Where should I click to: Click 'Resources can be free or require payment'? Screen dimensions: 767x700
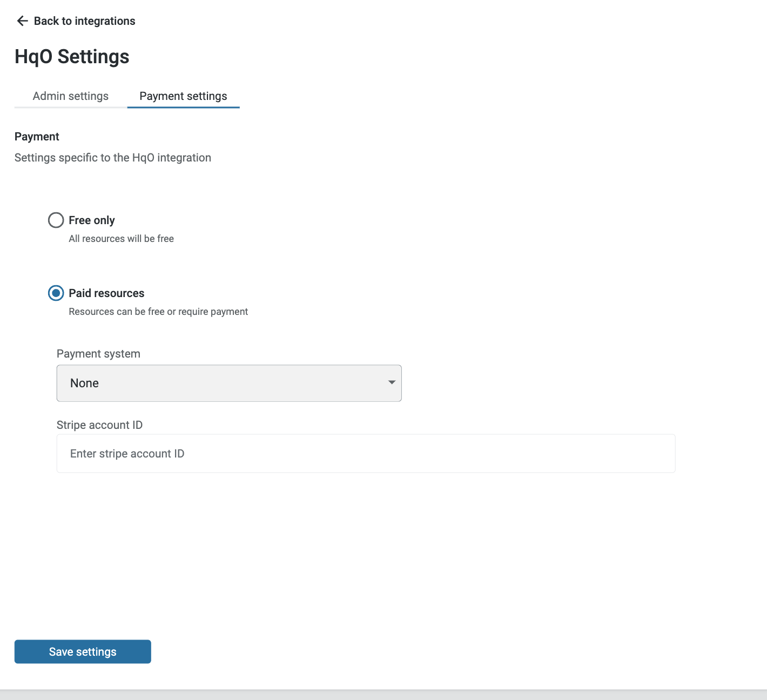tap(158, 312)
